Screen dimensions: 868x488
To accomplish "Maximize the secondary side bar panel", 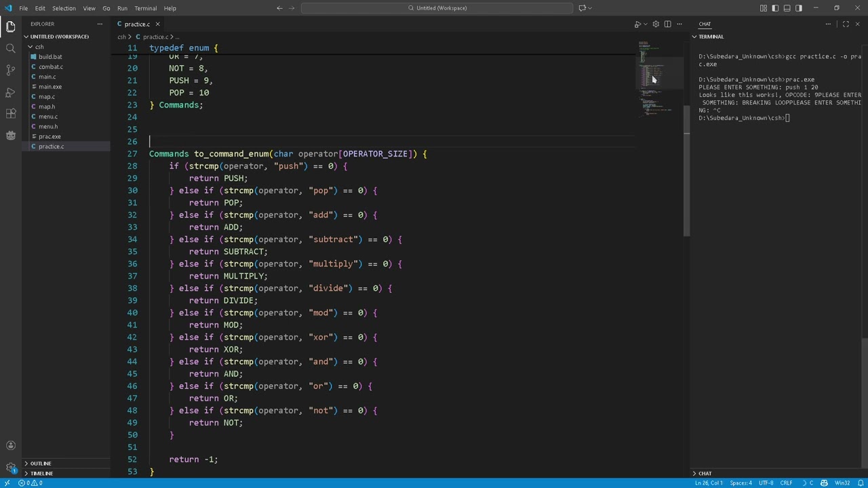I will pyautogui.click(x=846, y=24).
